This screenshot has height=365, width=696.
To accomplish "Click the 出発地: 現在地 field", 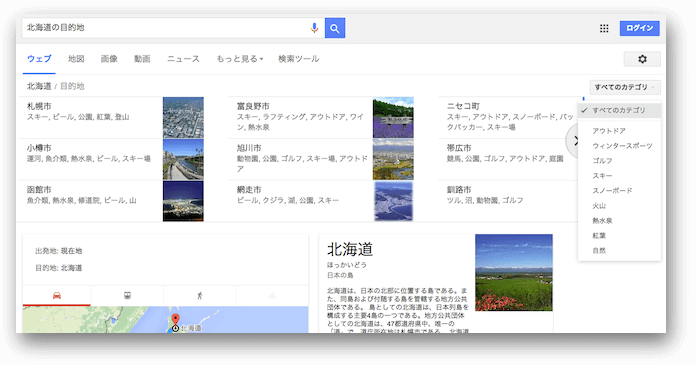I will [x=59, y=251].
